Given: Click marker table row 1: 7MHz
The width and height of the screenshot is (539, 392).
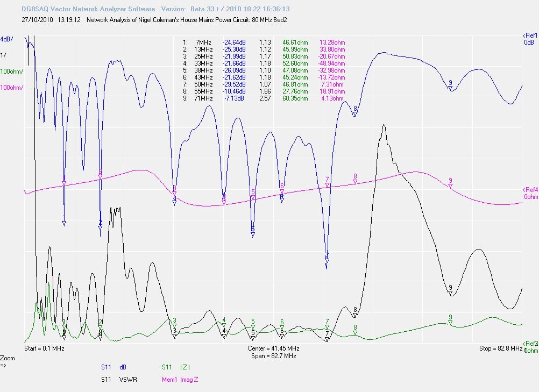Looking at the screenshot, I should click(x=264, y=42).
